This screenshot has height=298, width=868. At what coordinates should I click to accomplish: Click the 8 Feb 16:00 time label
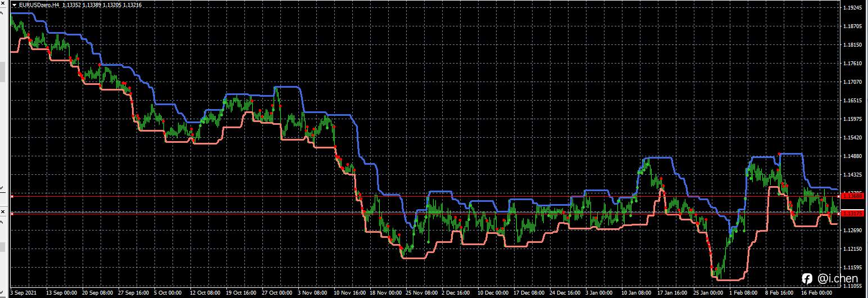[779, 293]
